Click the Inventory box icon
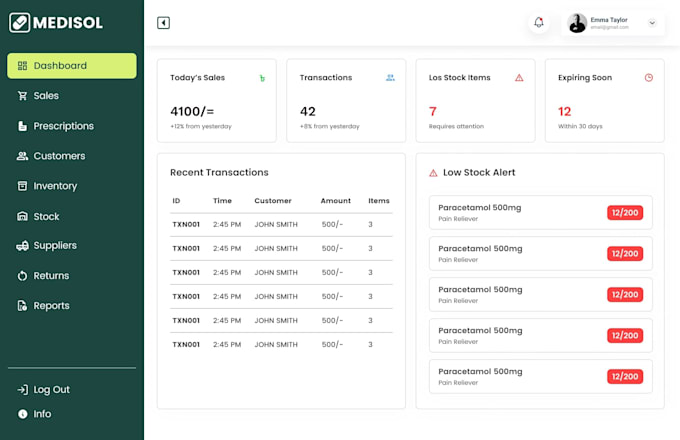 tap(22, 186)
